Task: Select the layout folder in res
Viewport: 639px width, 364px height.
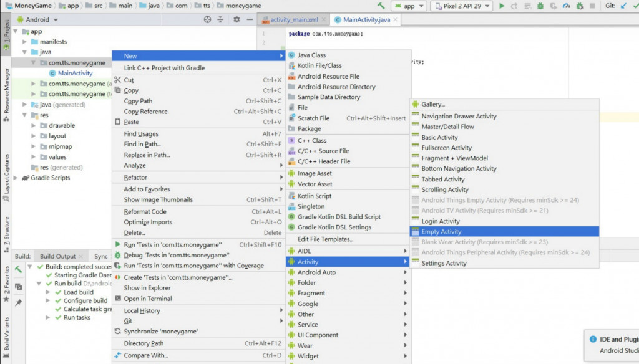Action: (57, 136)
